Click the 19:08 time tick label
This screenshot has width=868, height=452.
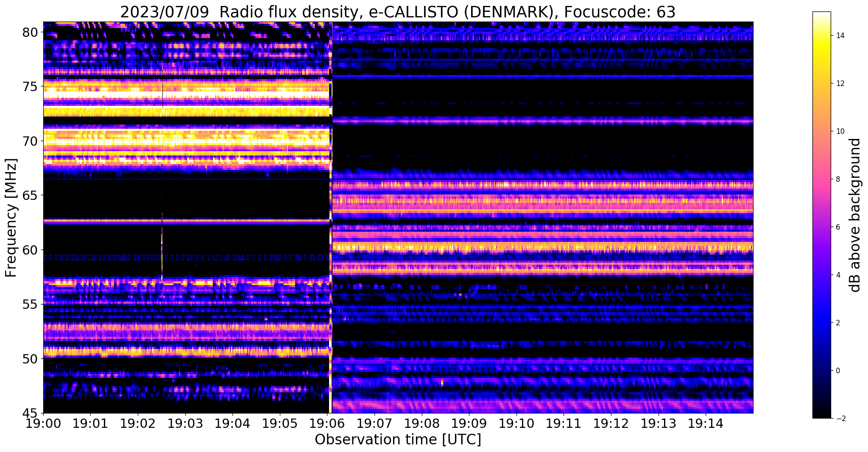click(422, 423)
